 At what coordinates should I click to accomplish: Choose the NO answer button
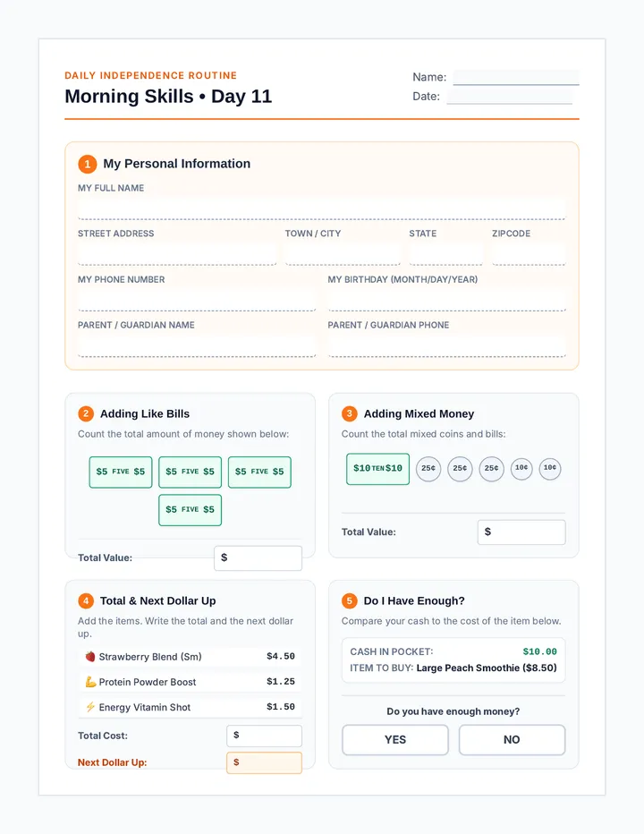[x=512, y=740]
